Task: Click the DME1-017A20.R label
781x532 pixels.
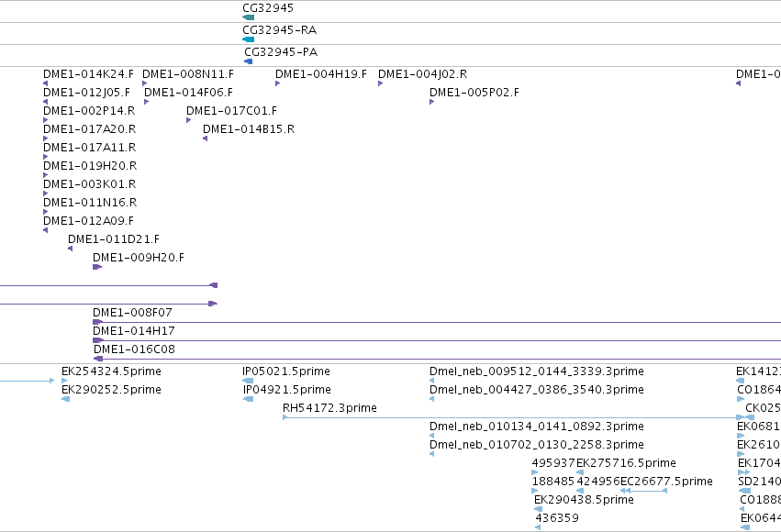Action: [90, 129]
